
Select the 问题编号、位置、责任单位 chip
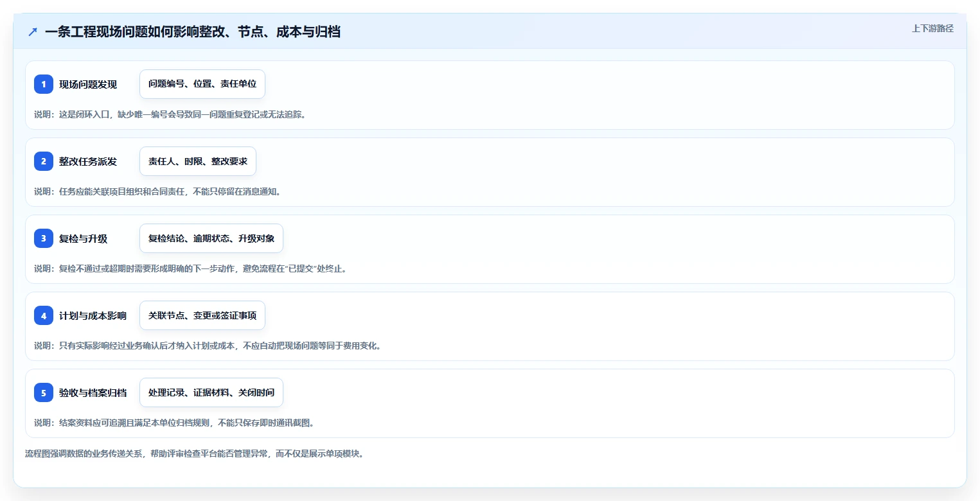202,84
